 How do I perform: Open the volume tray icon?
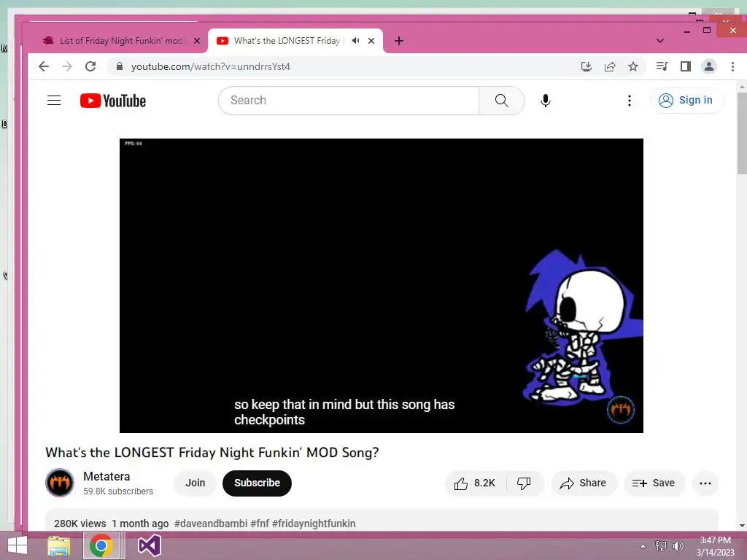(x=678, y=546)
